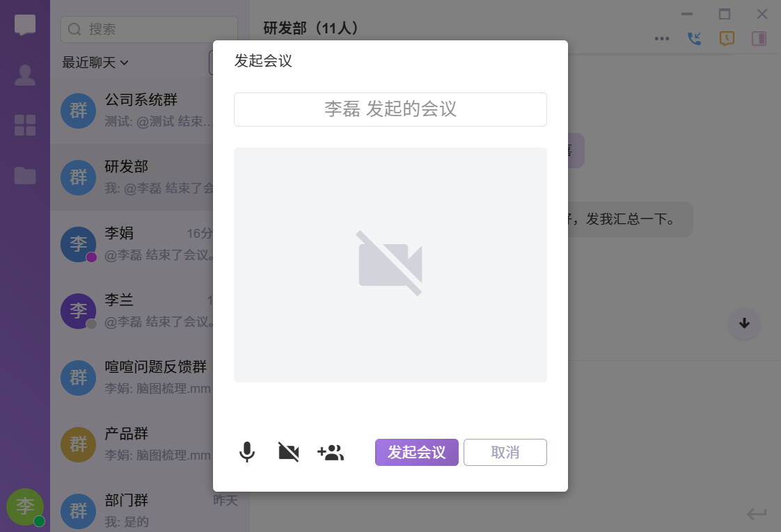Click the phone call icon in header
The image size is (781, 532).
click(x=694, y=39)
